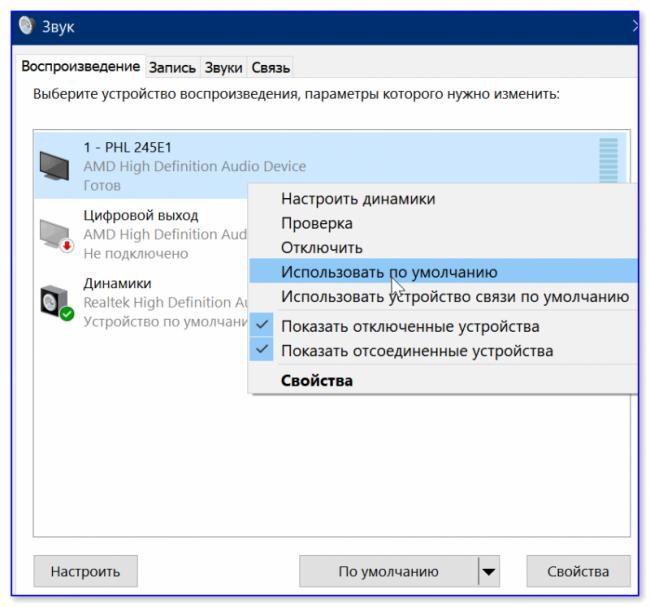Click the PHL 245E1 volume level meter

[x=607, y=159]
